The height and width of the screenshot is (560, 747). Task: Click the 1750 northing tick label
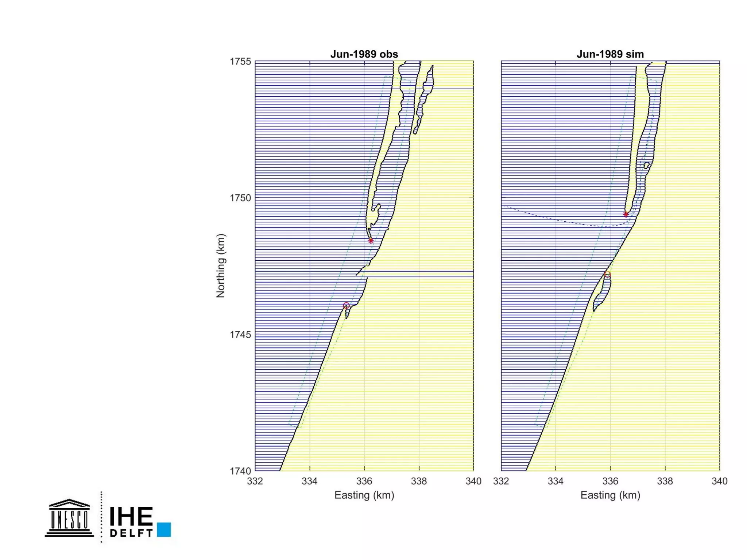240,198
